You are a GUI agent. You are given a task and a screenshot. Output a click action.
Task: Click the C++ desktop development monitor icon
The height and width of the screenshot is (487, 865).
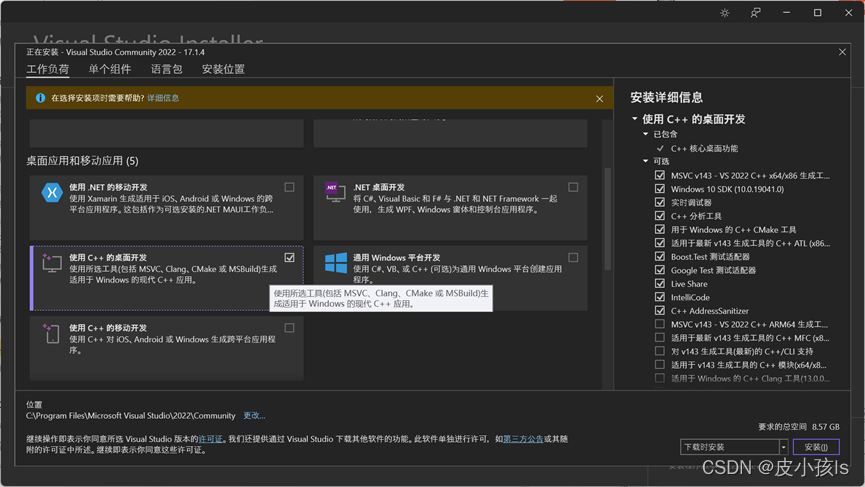click(x=52, y=263)
